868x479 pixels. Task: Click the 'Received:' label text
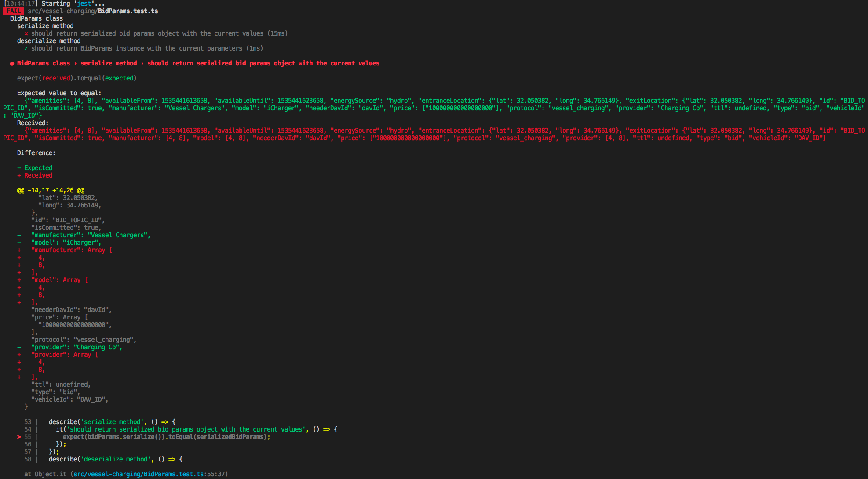[x=33, y=123]
